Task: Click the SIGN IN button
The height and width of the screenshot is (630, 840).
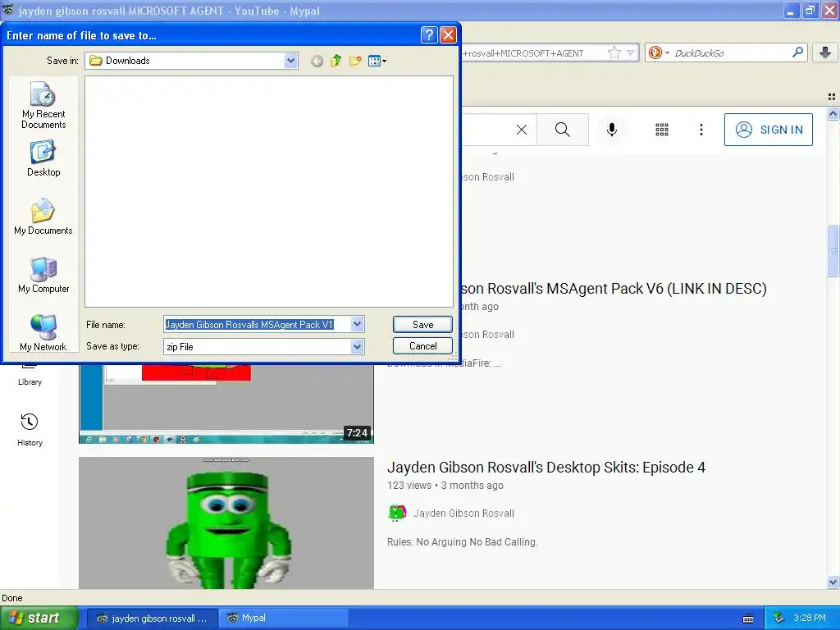Action: (768, 130)
